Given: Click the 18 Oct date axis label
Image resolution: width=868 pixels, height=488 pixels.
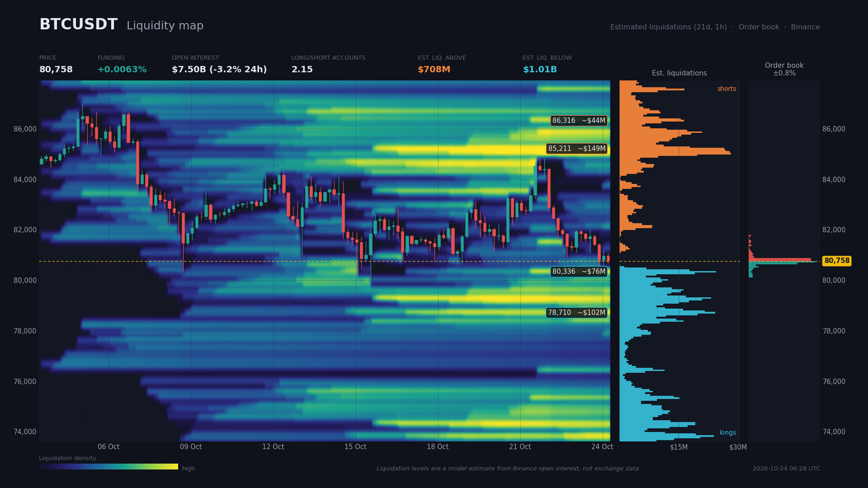Looking at the screenshot, I should [x=437, y=447].
